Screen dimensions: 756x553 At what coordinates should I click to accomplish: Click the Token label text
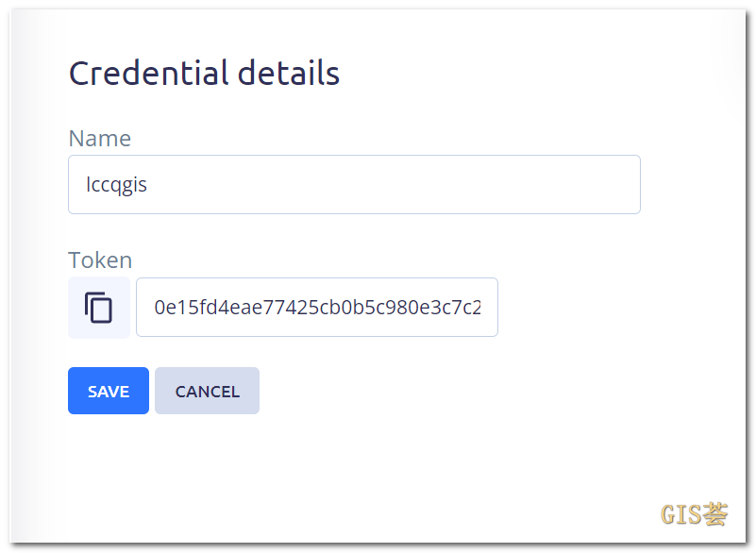pyautogui.click(x=99, y=260)
